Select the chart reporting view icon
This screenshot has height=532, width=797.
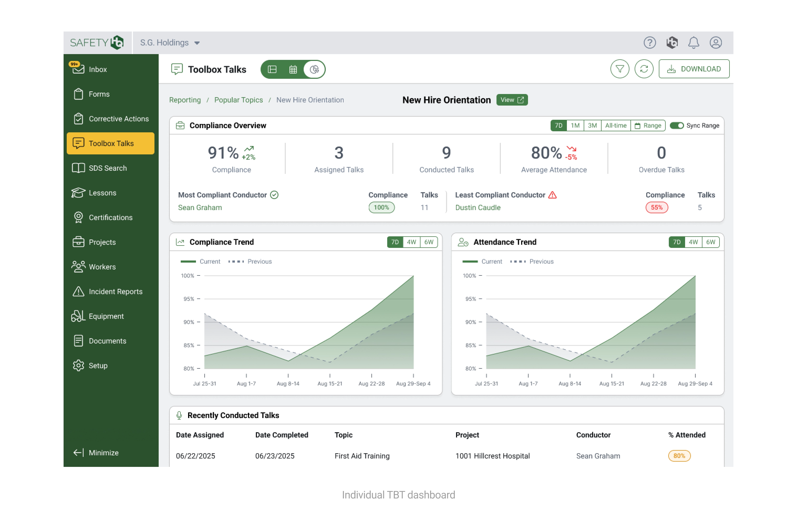(314, 70)
